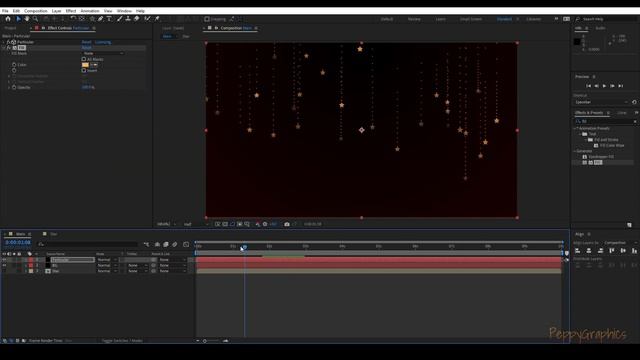640x360 pixels.
Task: Switch to the Project panel tab
Action: pos(10,28)
